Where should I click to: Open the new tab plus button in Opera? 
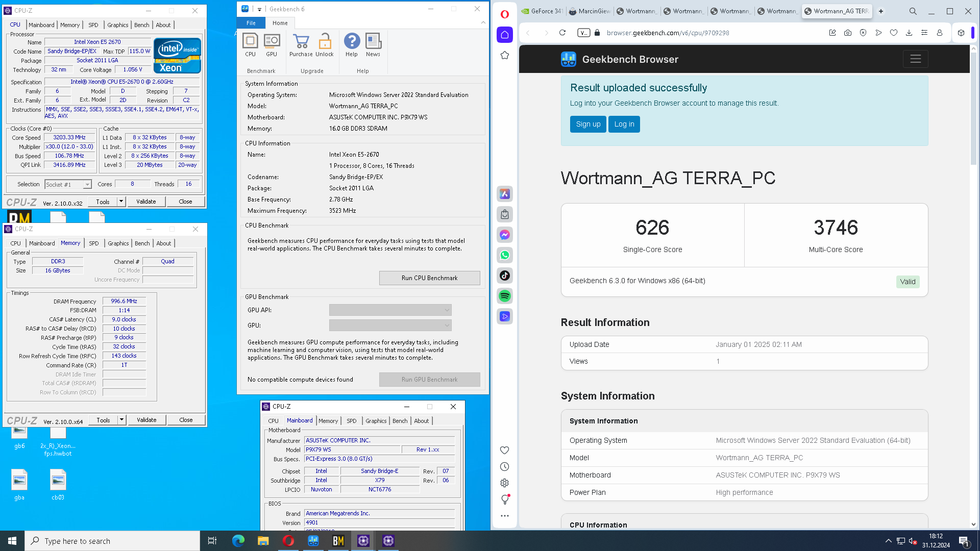pyautogui.click(x=881, y=11)
